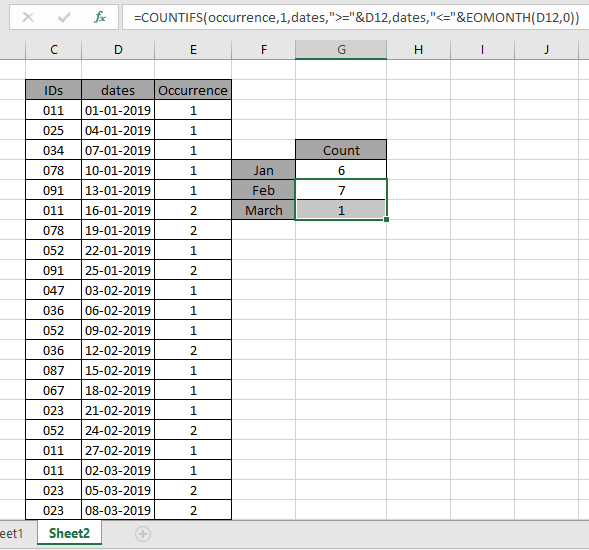
Task: Select date cell 03-02-2019
Action: pos(118,290)
